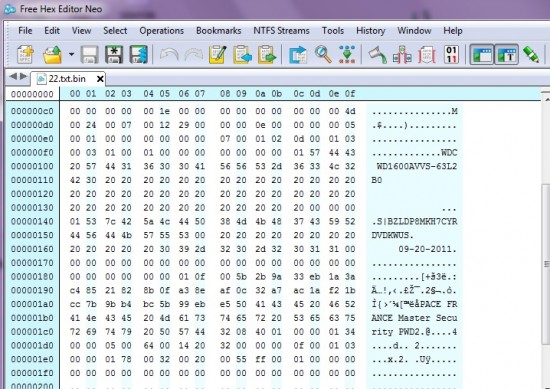Click the clipboard with green arrow icon
The width and height of the screenshot is (550, 389).
[x=267, y=55]
